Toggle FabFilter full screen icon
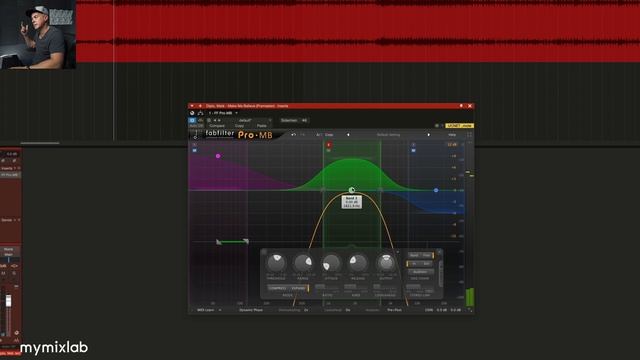This screenshot has width=640, height=360. [469, 135]
